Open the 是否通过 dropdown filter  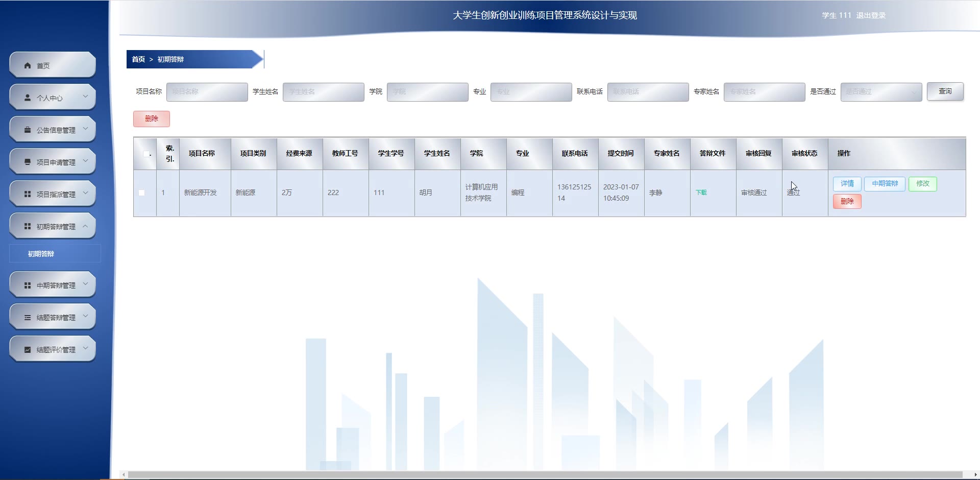pos(881,92)
